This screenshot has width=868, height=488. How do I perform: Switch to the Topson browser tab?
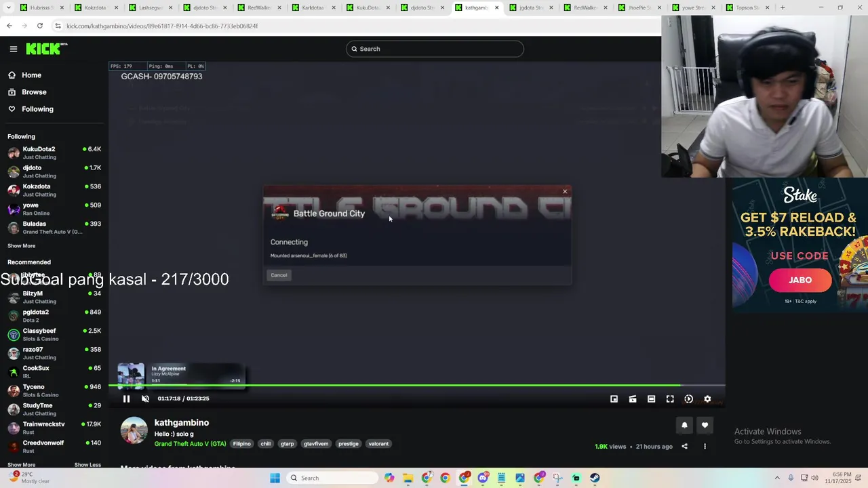[747, 7]
